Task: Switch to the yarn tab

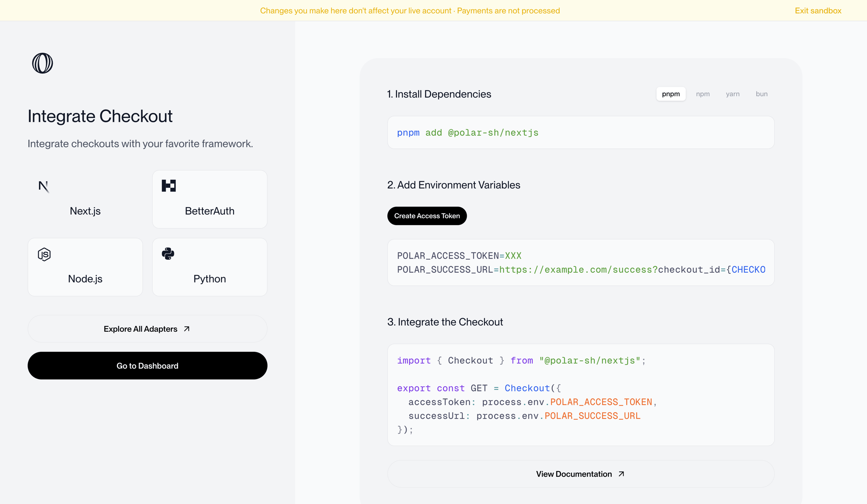Action: pyautogui.click(x=733, y=94)
